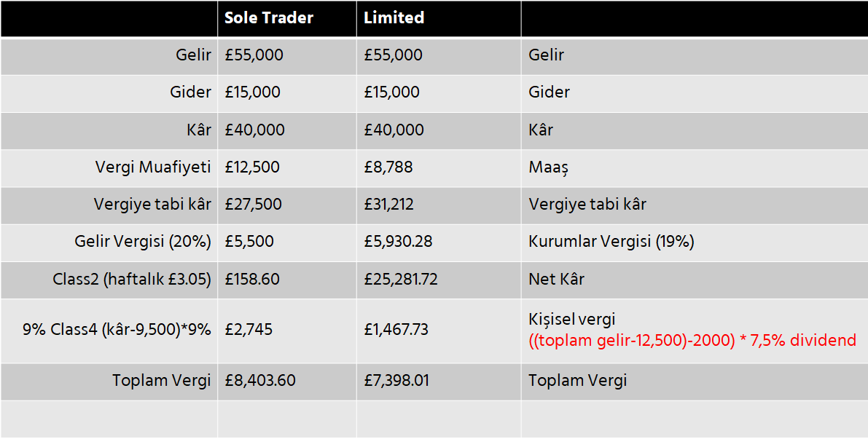This screenshot has height=439, width=868.
Task: Select the £31,212 taxable profit cell
Action: [389, 205]
